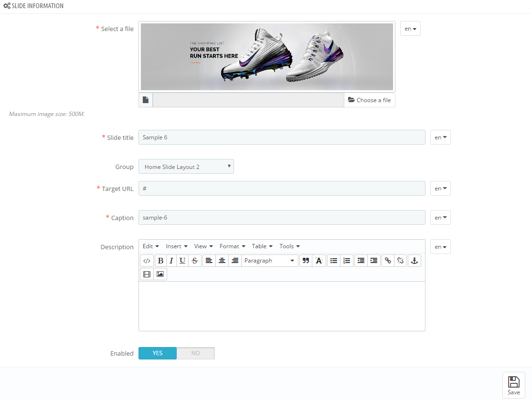Insert an image in description
532x401 pixels.
[x=160, y=274]
